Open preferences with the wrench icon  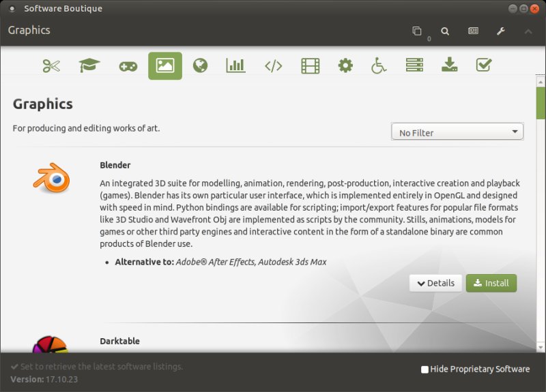[501, 31]
